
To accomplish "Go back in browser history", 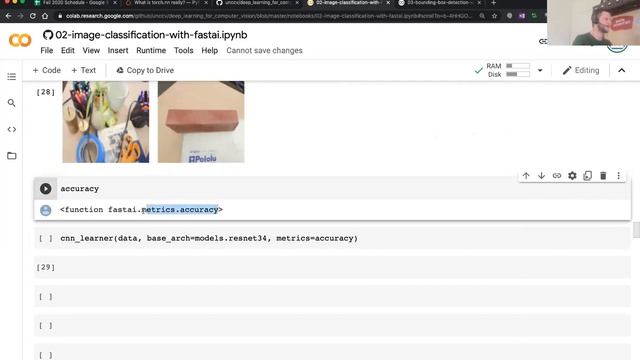I will click(9, 16).
